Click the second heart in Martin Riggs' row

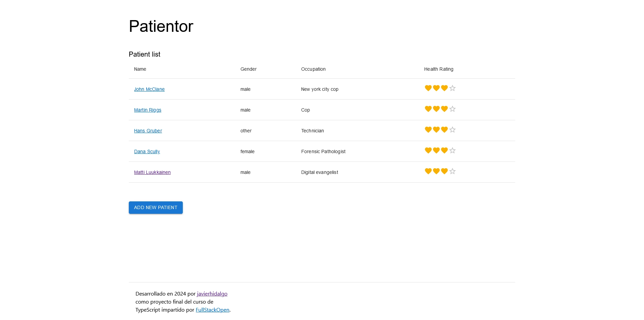coord(436,109)
